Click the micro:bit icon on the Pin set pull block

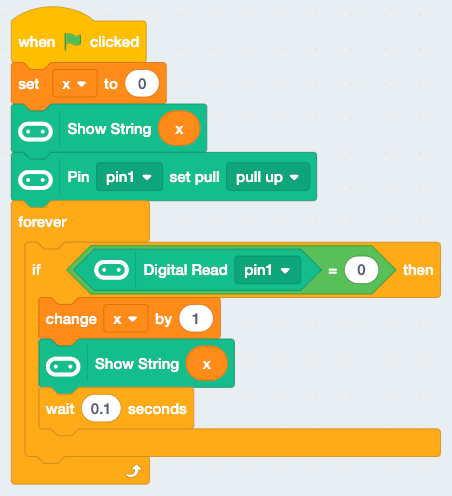tap(35, 180)
